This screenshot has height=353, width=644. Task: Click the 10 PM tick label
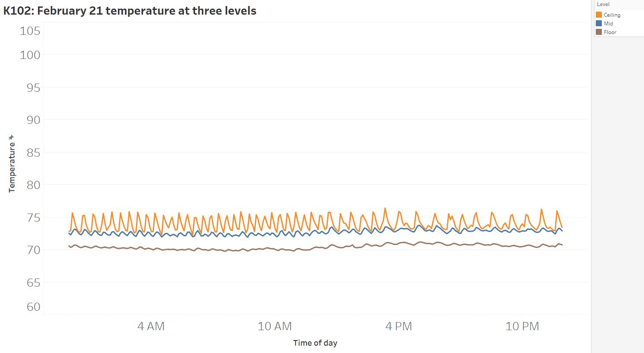(x=522, y=326)
